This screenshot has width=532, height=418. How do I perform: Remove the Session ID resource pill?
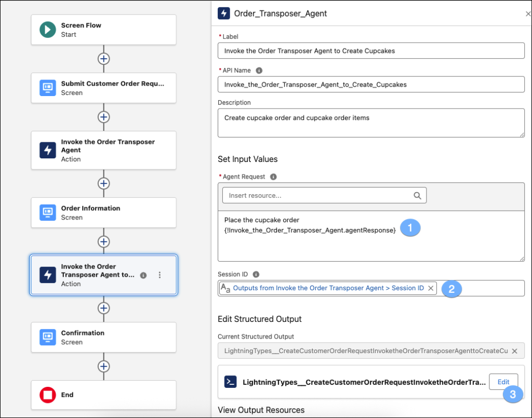pos(431,288)
